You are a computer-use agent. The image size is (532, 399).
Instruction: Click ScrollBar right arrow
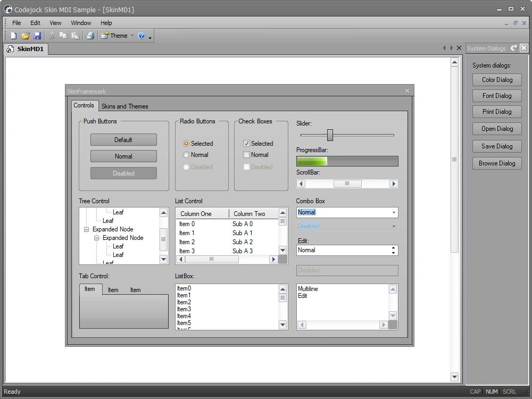(394, 184)
